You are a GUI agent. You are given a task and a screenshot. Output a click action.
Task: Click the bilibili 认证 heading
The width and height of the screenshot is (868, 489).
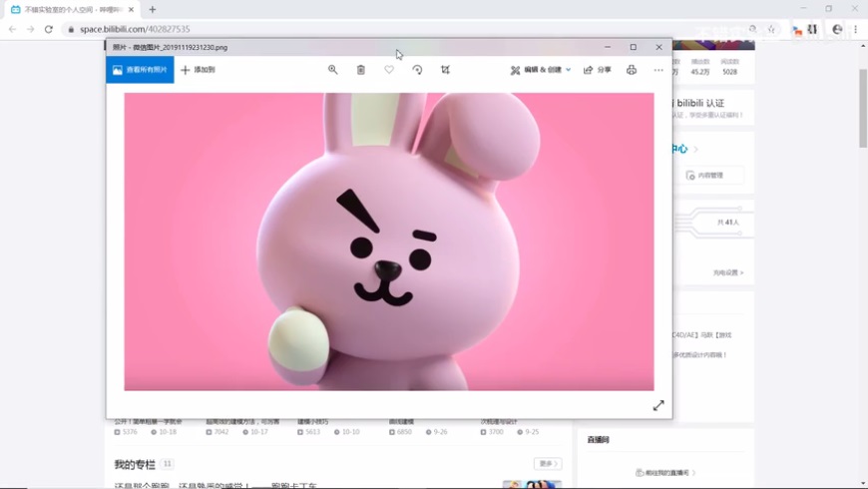[700, 103]
